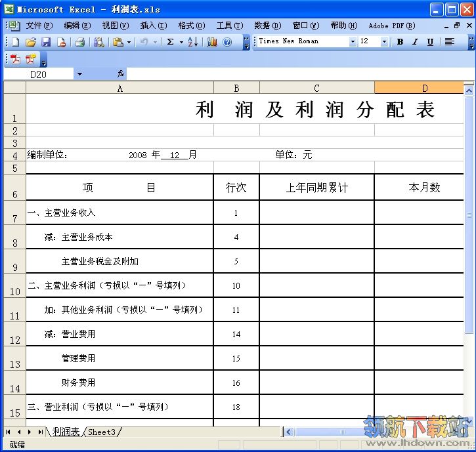Screen dimensions: 476x452
Task: Switch to the 利润表 sheet tab
Action: coord(66,432)
